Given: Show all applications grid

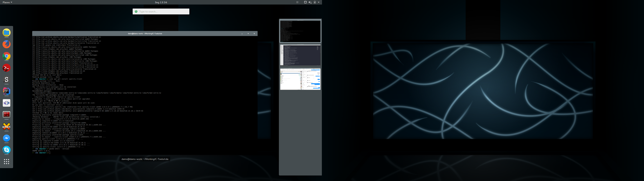Looking at the screenshot, I should click(x=7, y=162).
